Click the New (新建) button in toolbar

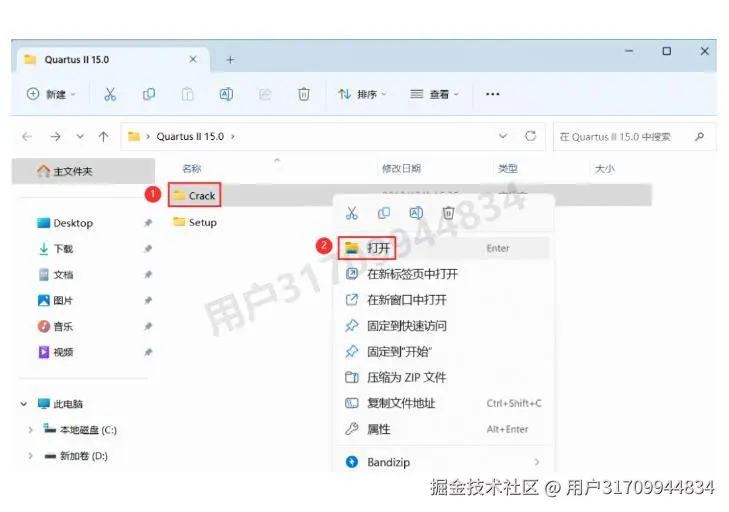(51, 94)
